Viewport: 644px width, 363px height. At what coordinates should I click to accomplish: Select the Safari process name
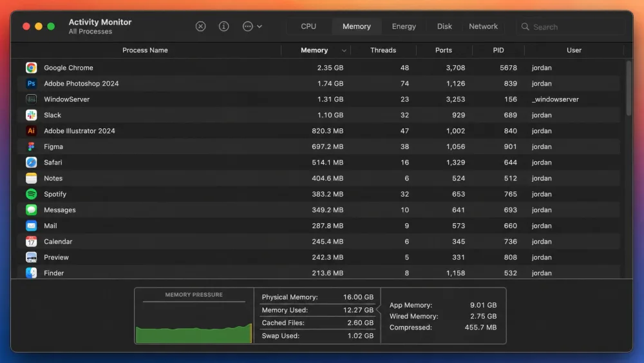[x=53, y=162]
